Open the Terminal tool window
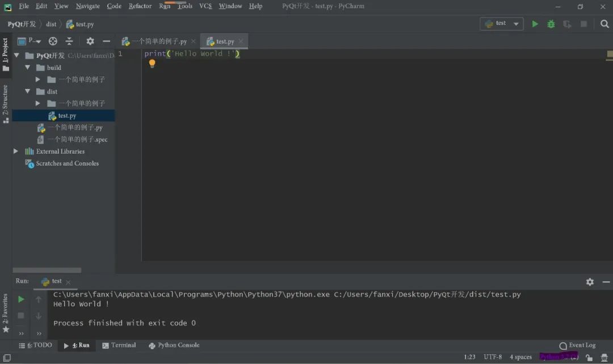613x364 pixels. pos(119,345)
